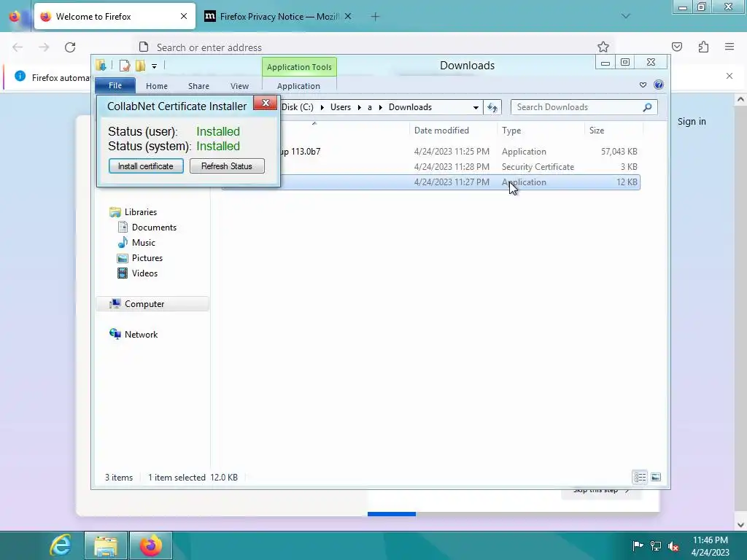
Task: Open Save to Pocket icon
Action: (677, 47)
